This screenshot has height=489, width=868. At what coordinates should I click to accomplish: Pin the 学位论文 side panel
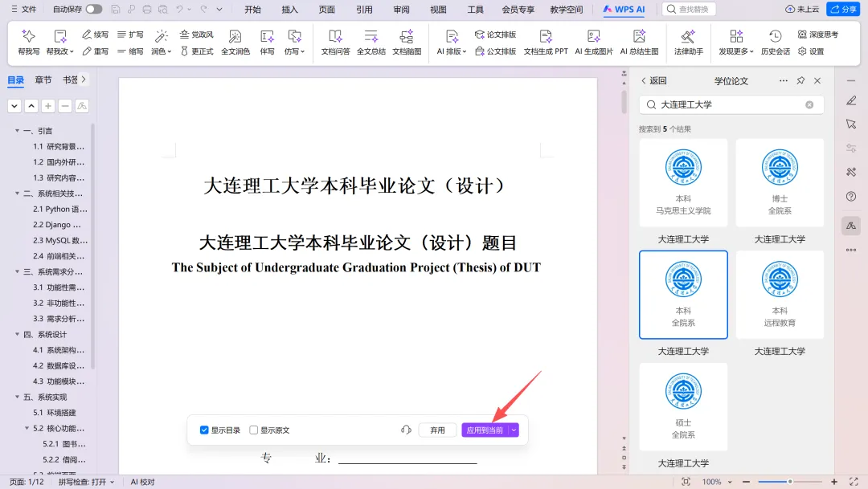click(x=800, y=81)
